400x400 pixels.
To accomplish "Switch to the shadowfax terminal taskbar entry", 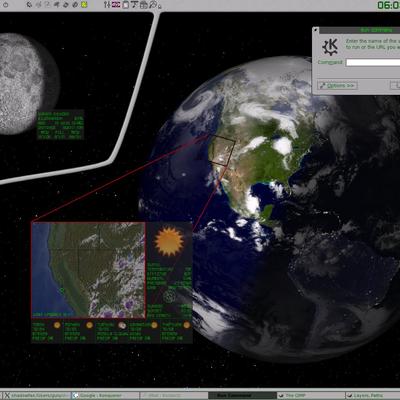I will (37, 395).
